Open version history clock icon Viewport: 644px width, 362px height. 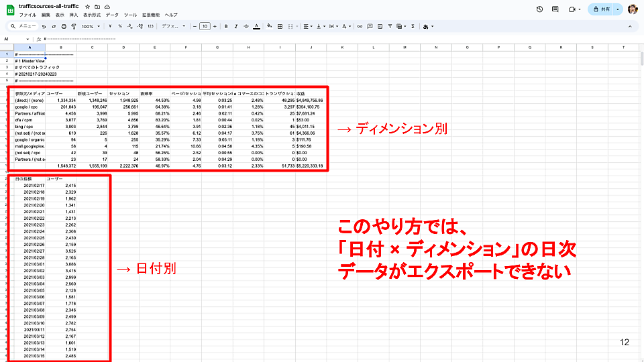pos(540,9)
